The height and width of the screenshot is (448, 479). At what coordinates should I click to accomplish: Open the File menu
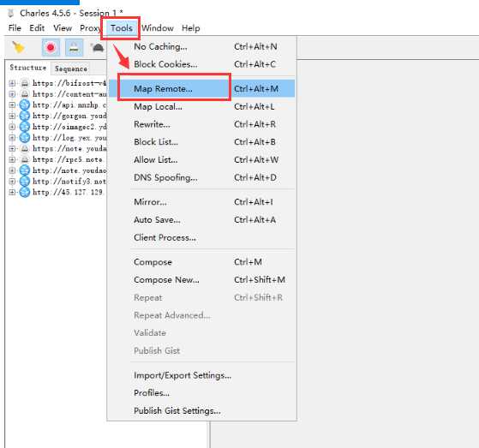pos(15,28)
